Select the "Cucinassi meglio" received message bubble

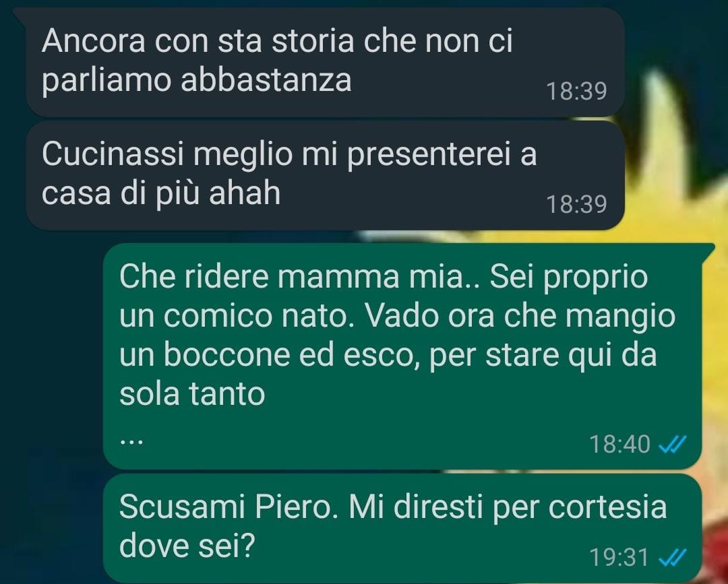[x=325, y=175]
